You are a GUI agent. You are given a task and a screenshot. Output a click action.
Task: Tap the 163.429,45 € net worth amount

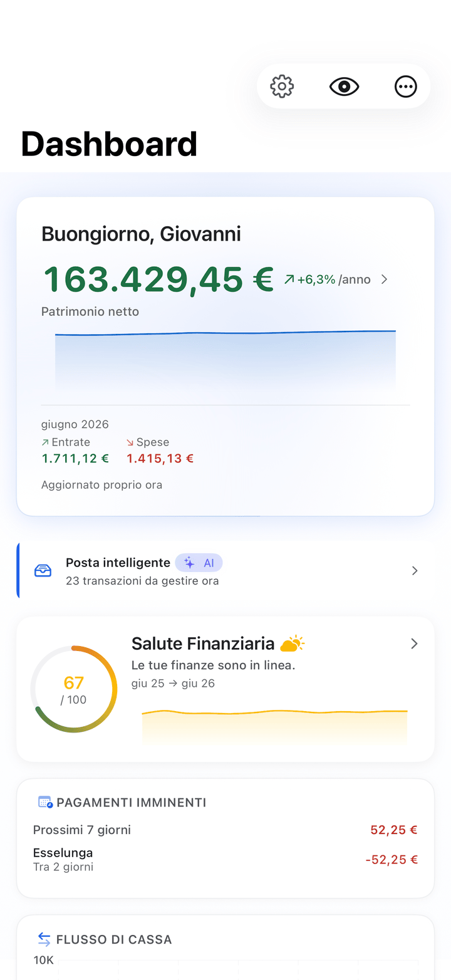coord(158,279)
